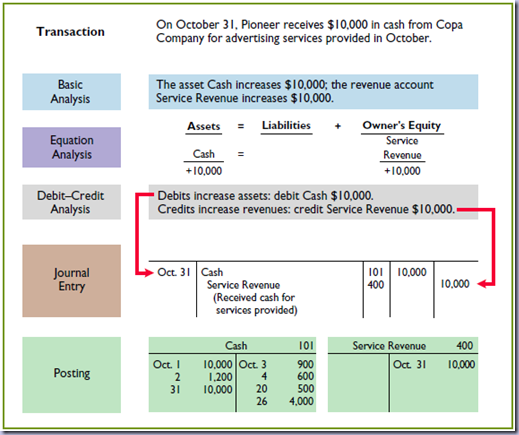Click the gray "Debit–Credit Analysis" label box
519x435 pixels.
[x=71, y=202]
